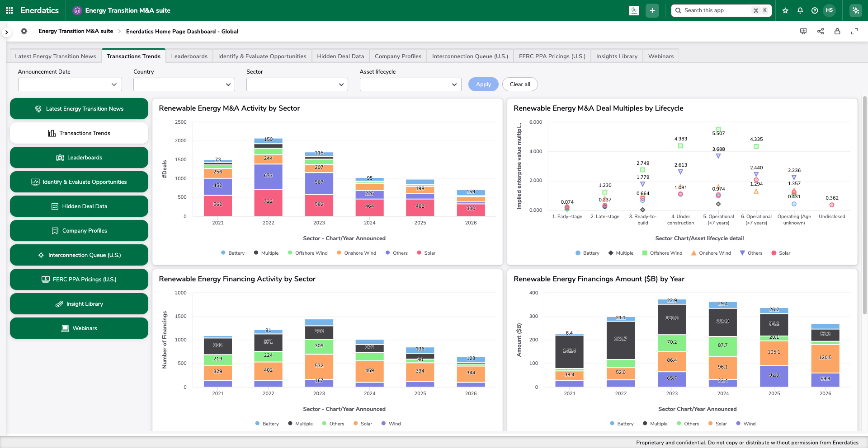Switch to the Leaderboards tab
This screenshot has width=868, height=448.
point(189,56)
